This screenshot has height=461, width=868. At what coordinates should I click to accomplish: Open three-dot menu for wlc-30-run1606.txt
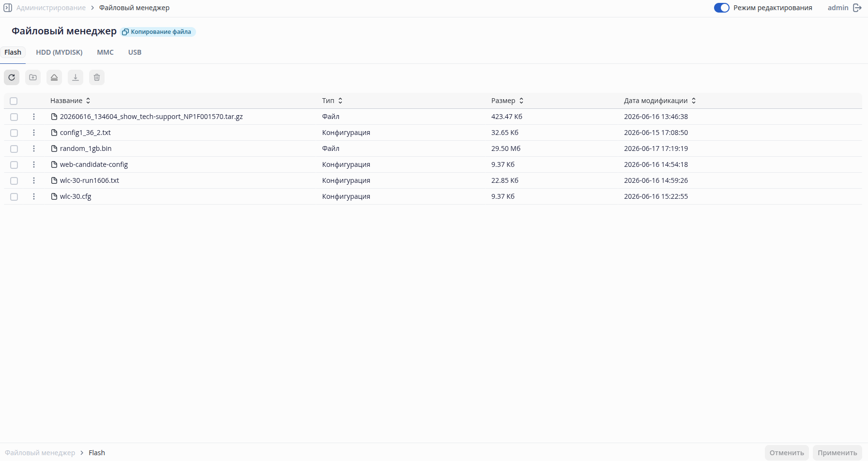click(x=34, y=180)
